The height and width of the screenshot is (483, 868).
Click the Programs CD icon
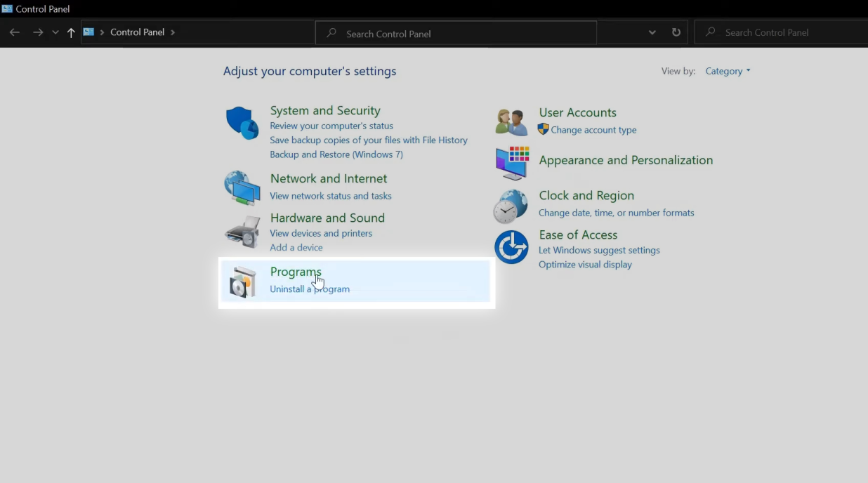242,281
